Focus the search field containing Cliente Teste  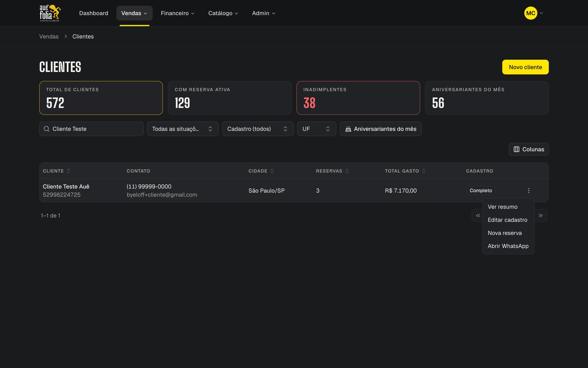pos(91,129)
